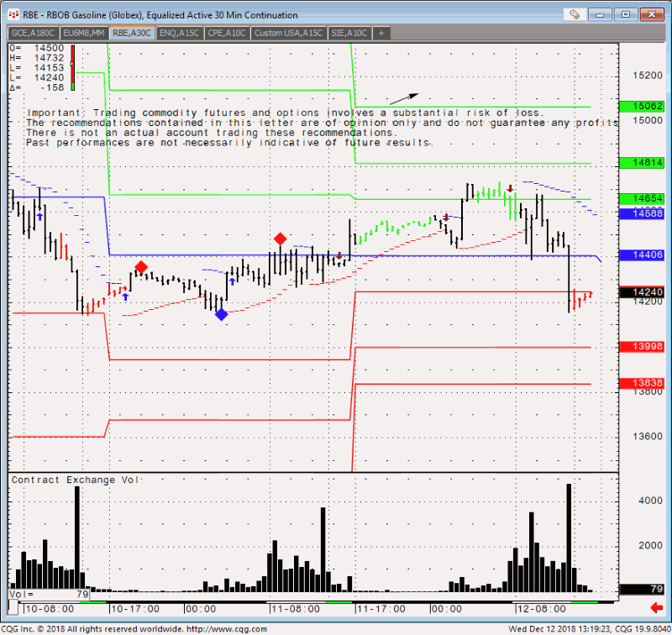This screenshot has width=672, height=635.
Task: Open the ENQ,A15C tab
Action: point(179,33)
